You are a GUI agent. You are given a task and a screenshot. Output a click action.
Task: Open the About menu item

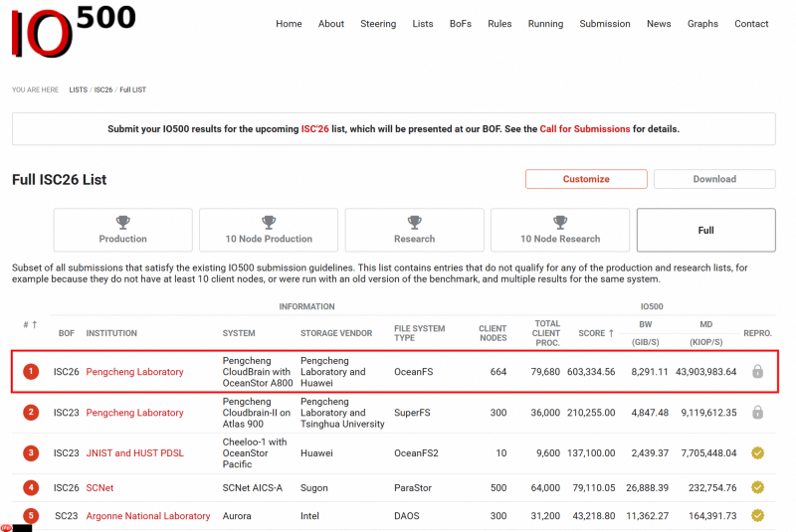(331, 24)
